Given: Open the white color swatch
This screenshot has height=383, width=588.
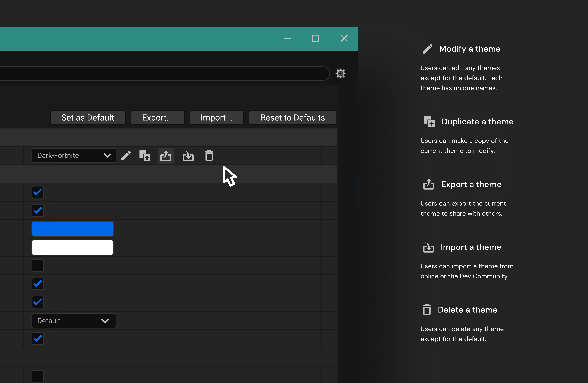Looking at the screenshot, I should coord(73,247).
